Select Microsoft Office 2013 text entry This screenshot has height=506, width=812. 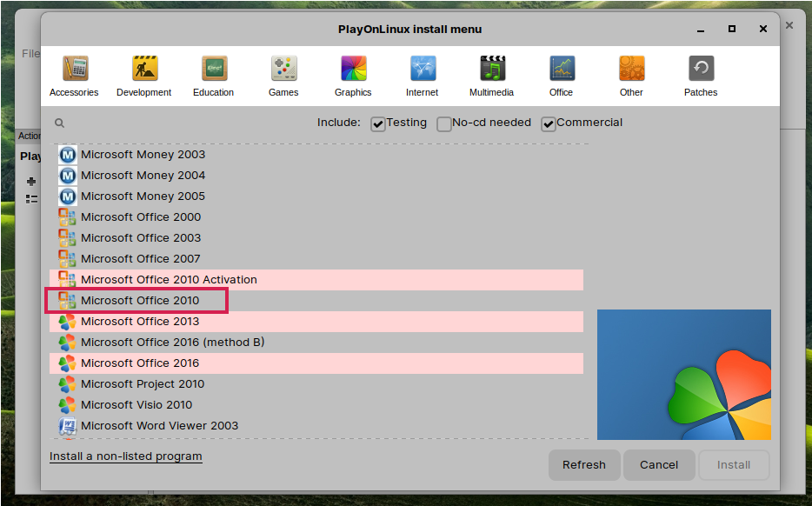[x=140, y=322]
